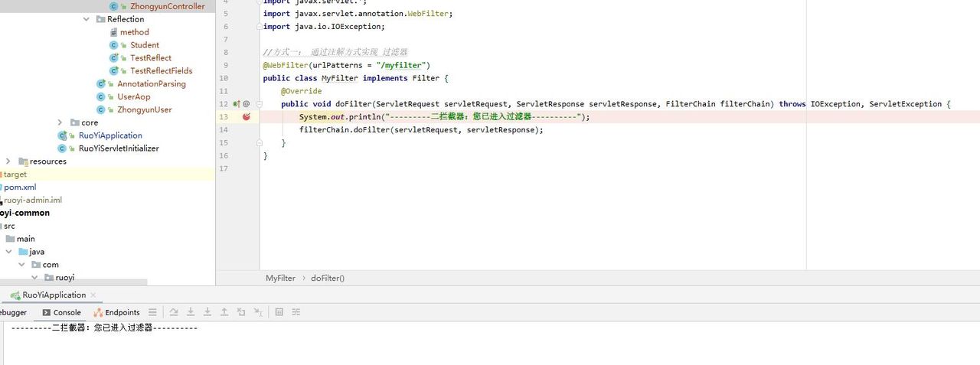Open pom.xml in the project tree
The height and width of the screenshot is (365, 980).
coord(20,187)
